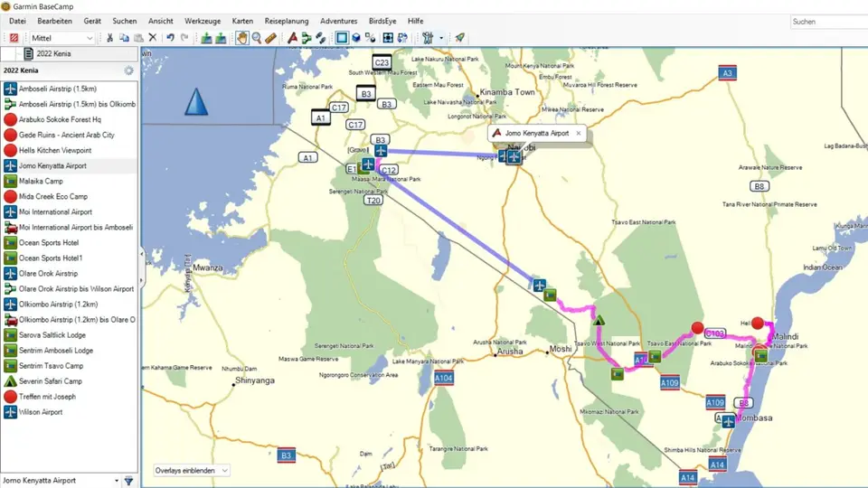Select the 2022 Kenia list in library
Image resolution: width=868 pixels, height=488 pixels.
pos(53,53)
